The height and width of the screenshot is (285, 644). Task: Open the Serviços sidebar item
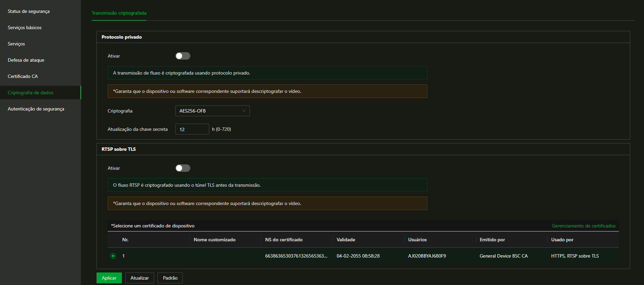pos(16,44)
